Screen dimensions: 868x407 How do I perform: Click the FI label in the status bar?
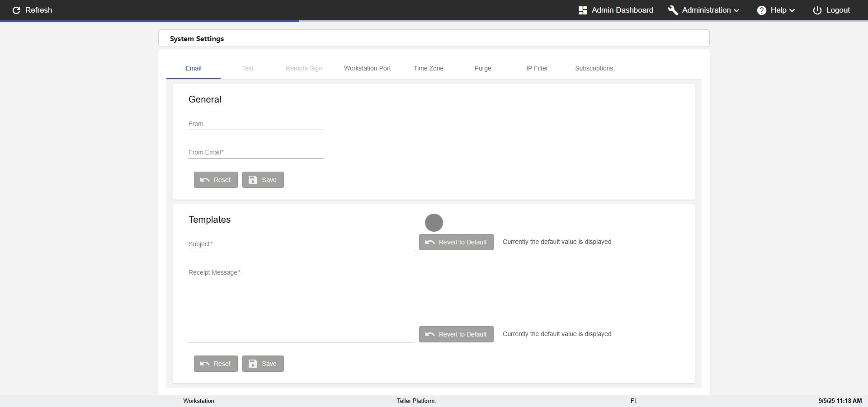tap(634, 401)
